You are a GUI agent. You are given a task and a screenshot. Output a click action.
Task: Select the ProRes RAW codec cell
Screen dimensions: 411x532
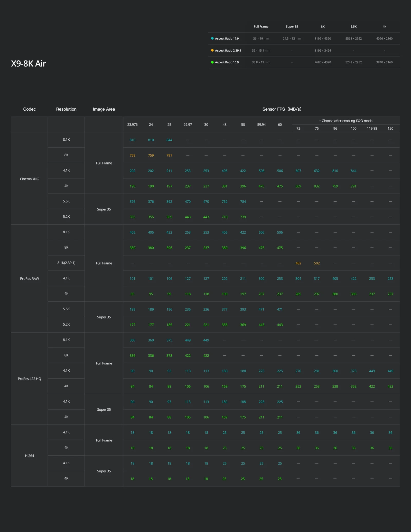pyautogui.click(x=30, y=278)
